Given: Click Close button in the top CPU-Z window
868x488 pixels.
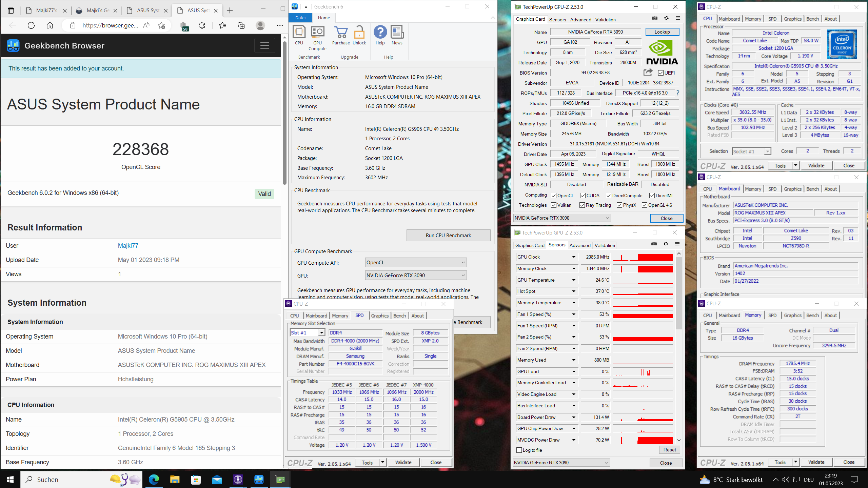Looking at the screenshot, I should (x=849, y=166).
